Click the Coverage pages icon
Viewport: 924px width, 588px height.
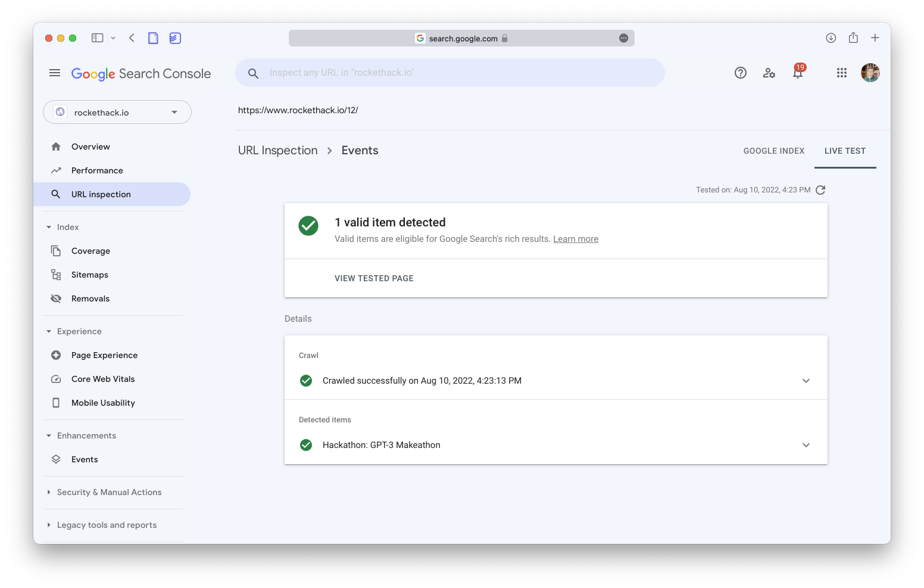coord(56,251)
